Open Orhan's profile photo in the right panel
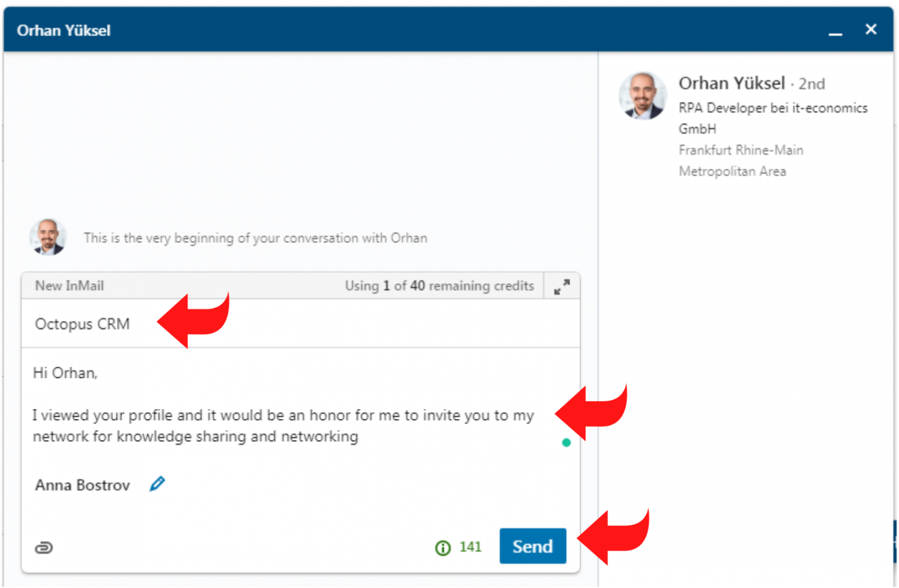 coord(643,96)
